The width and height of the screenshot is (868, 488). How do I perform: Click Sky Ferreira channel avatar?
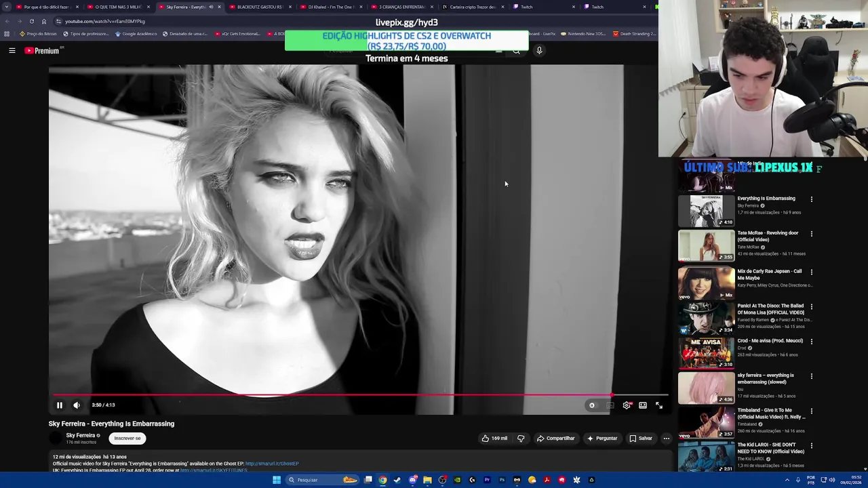56,439
